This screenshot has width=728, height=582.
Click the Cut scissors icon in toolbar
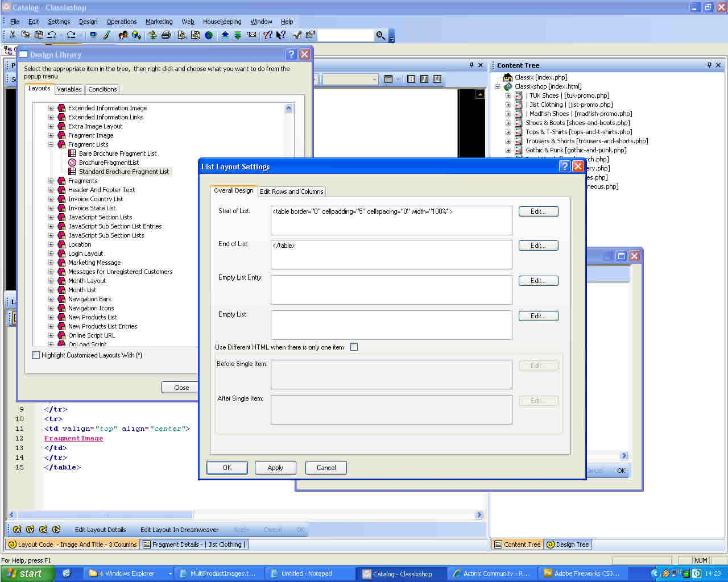pos(13,35)
